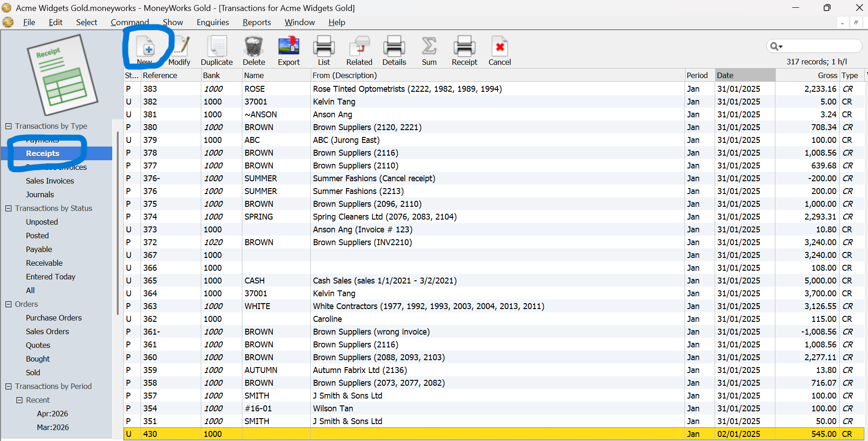
Task: Click the MoneyWorks icon in the menu bar
Action: (8, 22)
